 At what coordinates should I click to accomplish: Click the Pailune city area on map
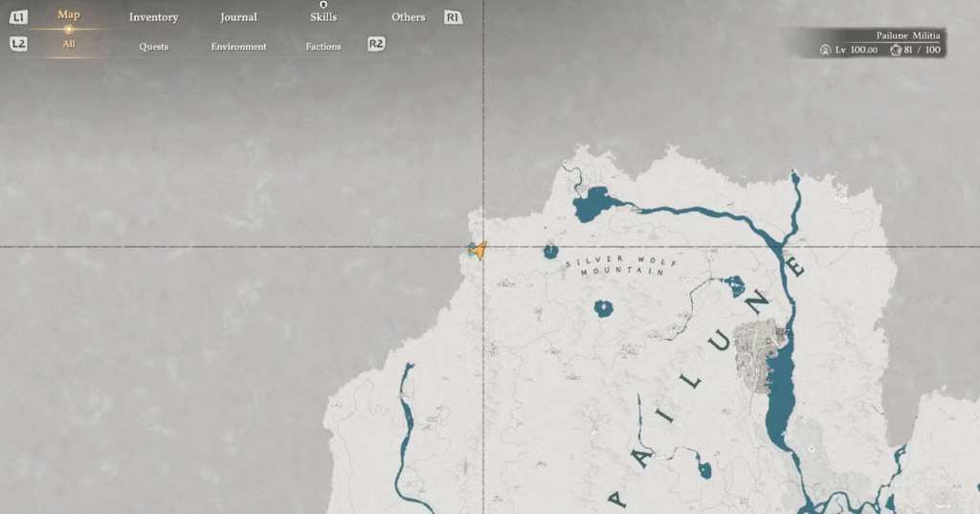click(761, 356)
